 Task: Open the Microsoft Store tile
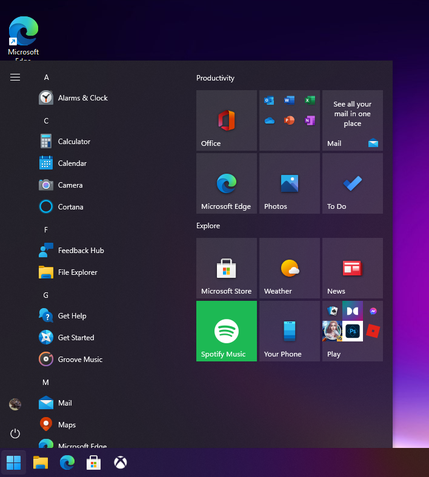tap(227, 268)
